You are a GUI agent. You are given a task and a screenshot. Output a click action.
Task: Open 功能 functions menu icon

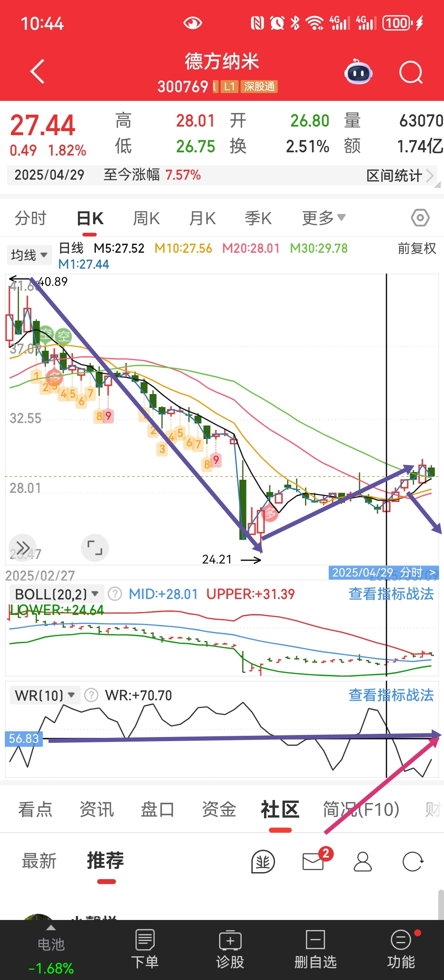point(401,949)
